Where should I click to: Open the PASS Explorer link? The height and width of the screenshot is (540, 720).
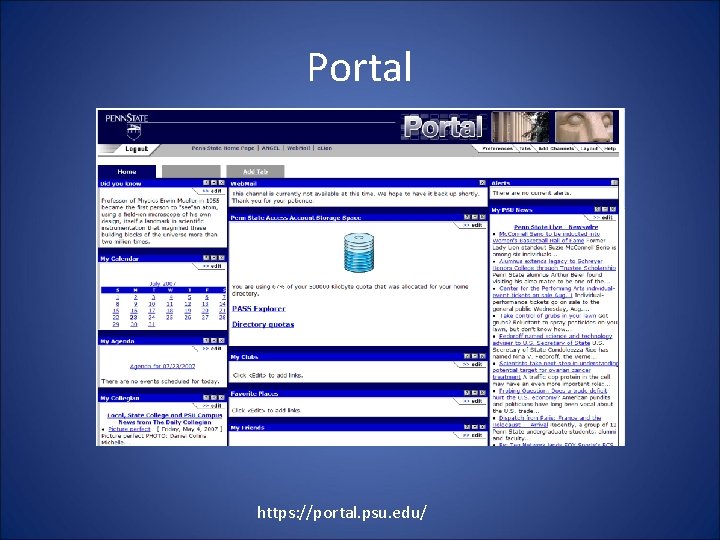pos(259,309)
